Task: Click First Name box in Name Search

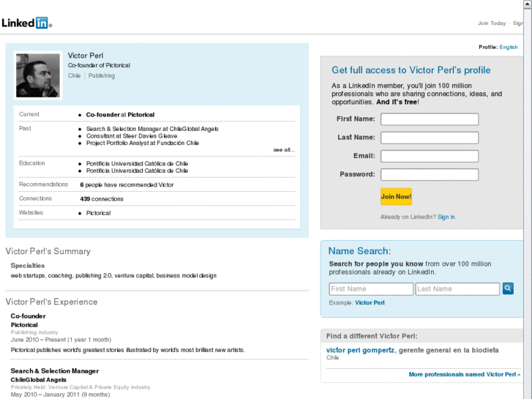Action: [371, 289]
